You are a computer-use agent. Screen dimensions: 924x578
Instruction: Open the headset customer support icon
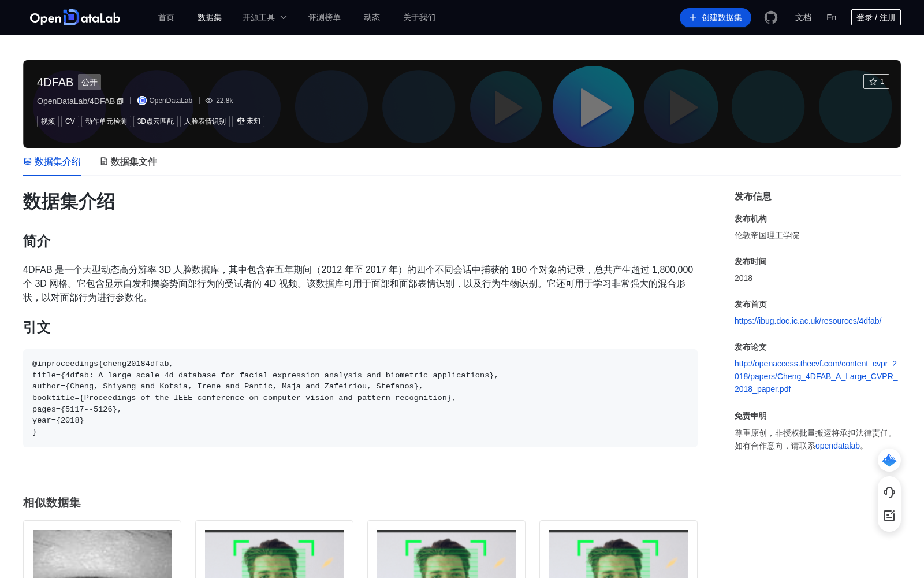click(x=889, y=492)
